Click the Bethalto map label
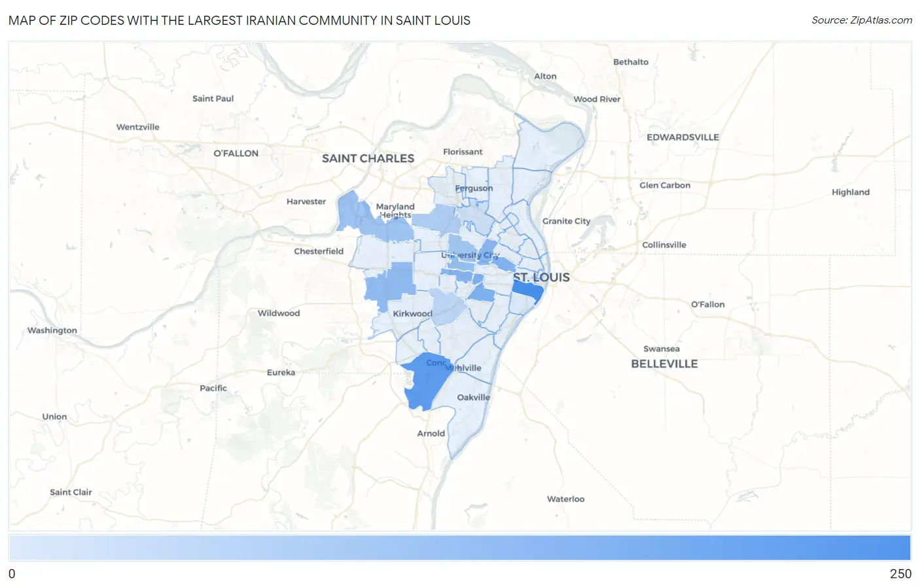 [x=631, y=62]
